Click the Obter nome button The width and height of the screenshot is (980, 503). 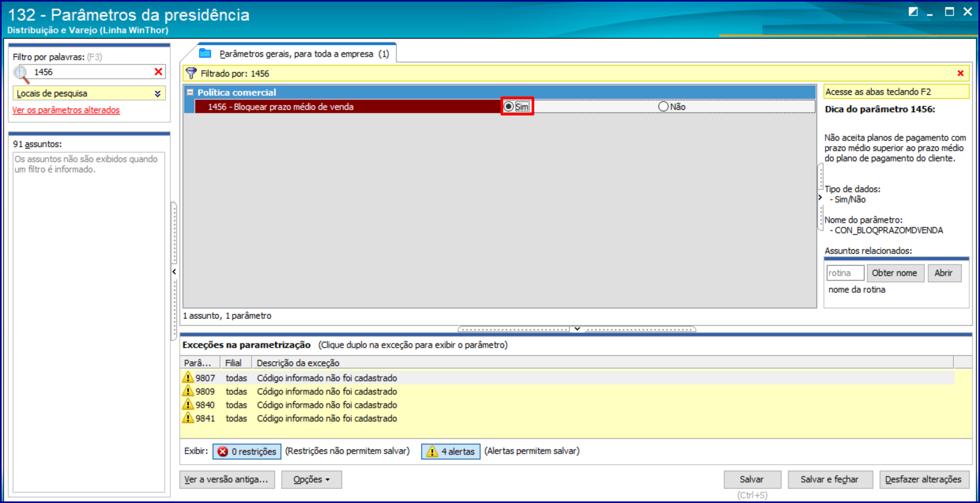pyautogui.click(x=895, y=273)
